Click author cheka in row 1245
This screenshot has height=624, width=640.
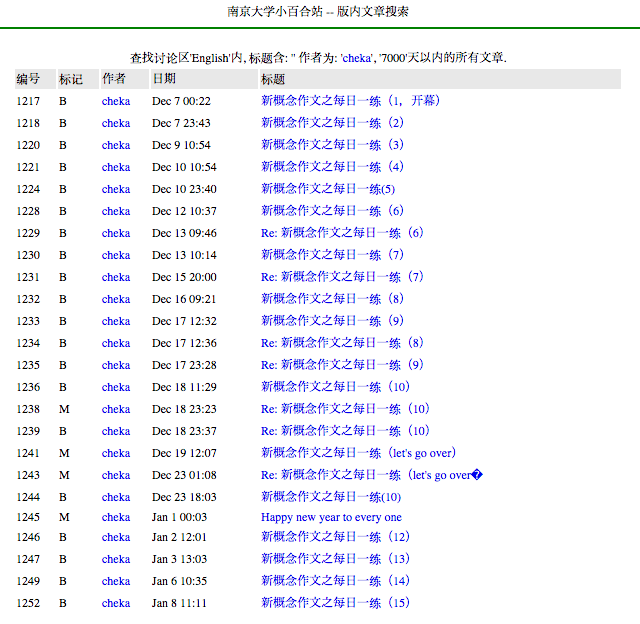pyautogui.click(x=116, y=517)
